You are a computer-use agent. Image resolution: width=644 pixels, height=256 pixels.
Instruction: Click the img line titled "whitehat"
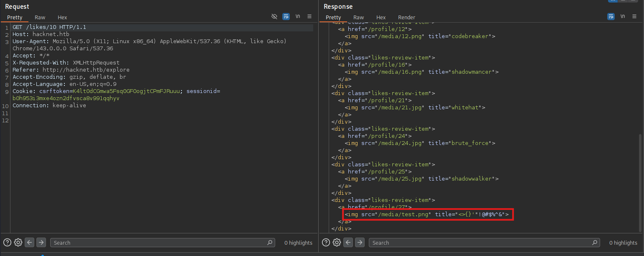pyautogui.click(x=415, y=108)
